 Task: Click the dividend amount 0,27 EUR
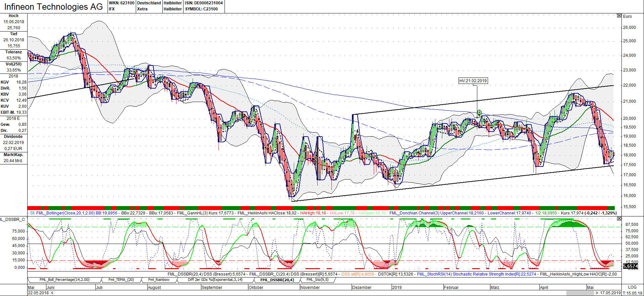click(x=13, y=149)
